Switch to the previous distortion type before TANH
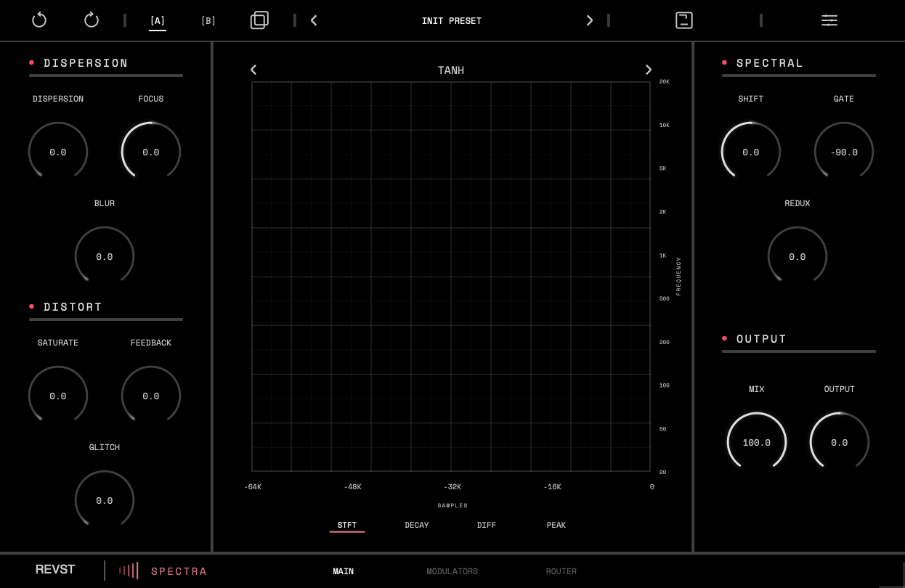Image resolution: width=905 pixels, height=588 pixels. (x=253, y=70)
